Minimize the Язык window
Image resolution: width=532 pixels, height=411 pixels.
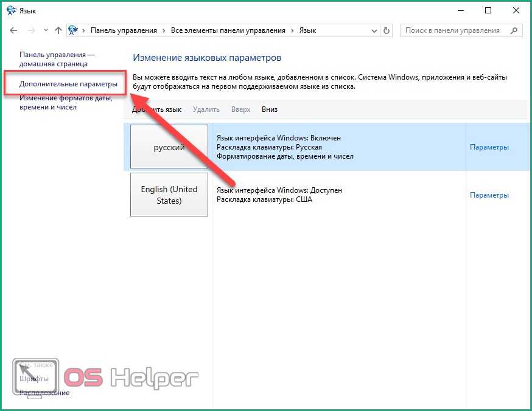click(460, 10)
